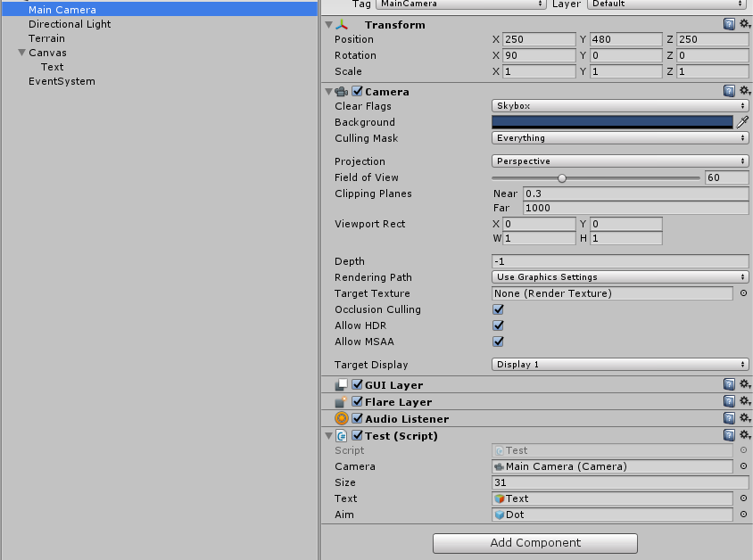Open the Text field object picker

click(x=742, y=498)
